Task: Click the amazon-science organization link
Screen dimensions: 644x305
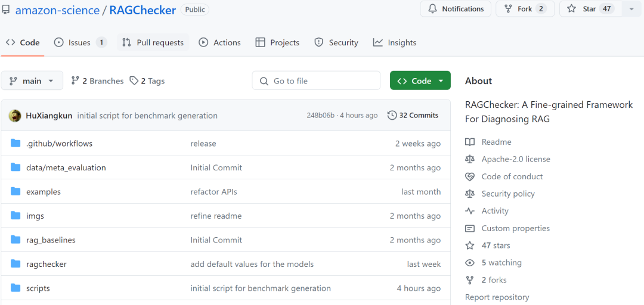Action: [x=58, y=10]
